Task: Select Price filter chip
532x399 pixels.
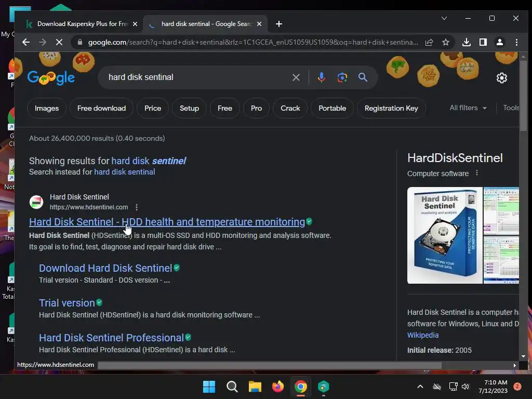Action: tap(153, 108)
